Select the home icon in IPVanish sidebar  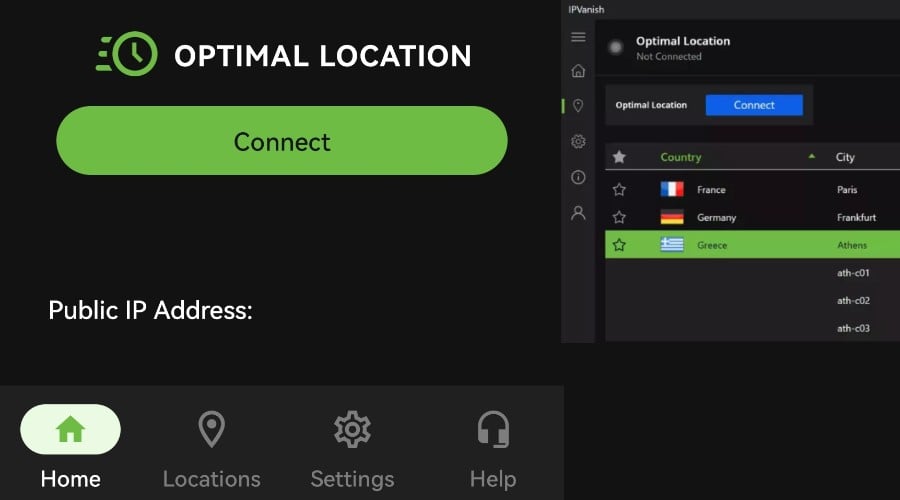(x=578, y=71)
